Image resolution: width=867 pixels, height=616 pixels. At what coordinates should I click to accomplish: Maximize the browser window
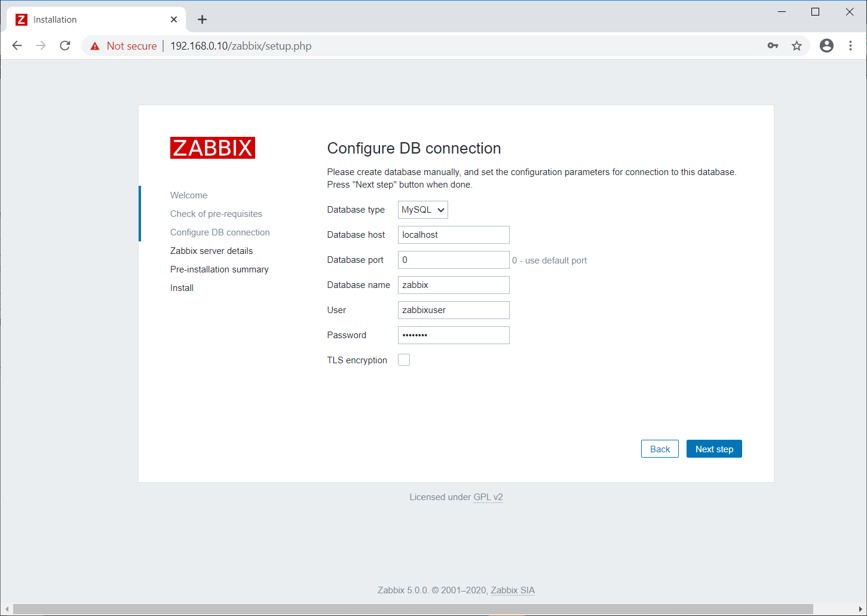click(x=815, y=12)
